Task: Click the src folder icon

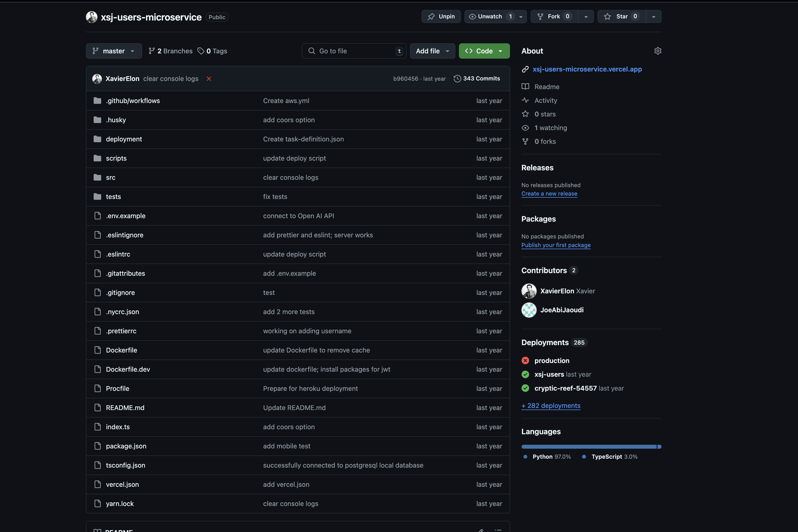Action: [97, 177]
